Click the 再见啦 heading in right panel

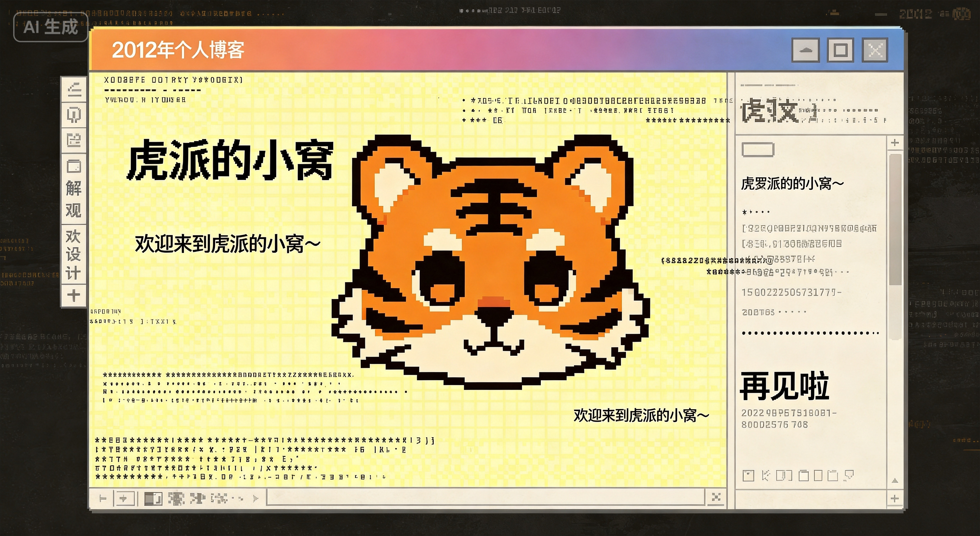click(784, 386)
